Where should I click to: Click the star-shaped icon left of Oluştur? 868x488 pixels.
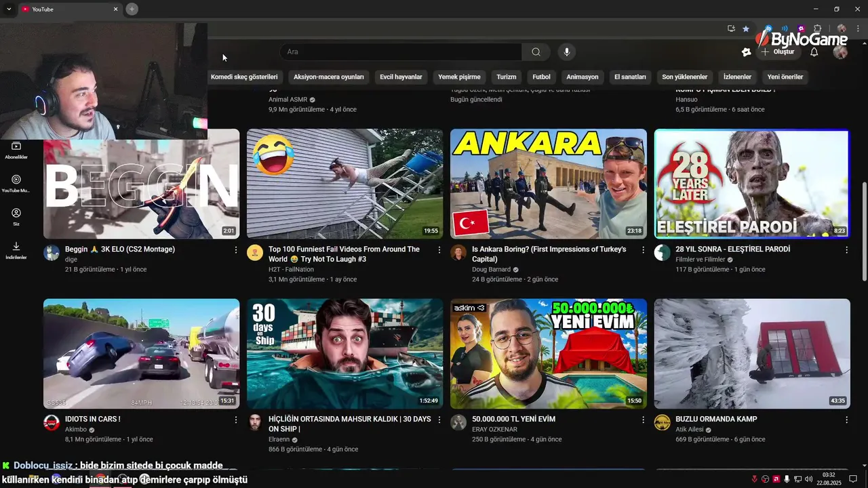[747, 52]
